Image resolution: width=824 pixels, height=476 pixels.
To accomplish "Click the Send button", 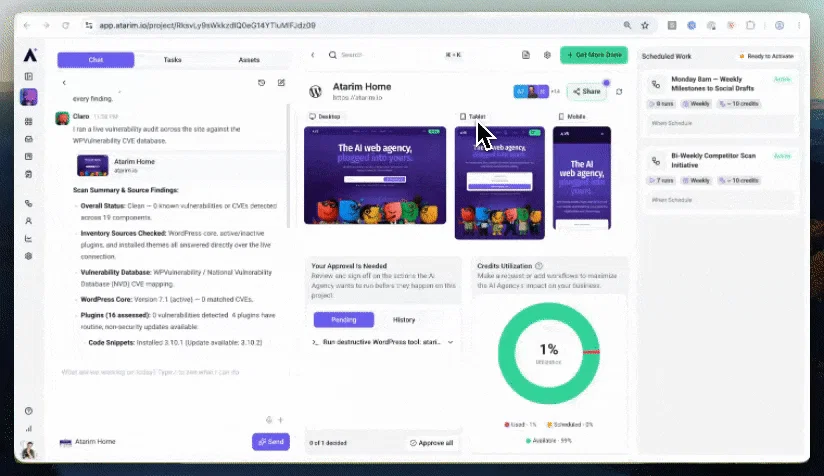I will point(271,442).
